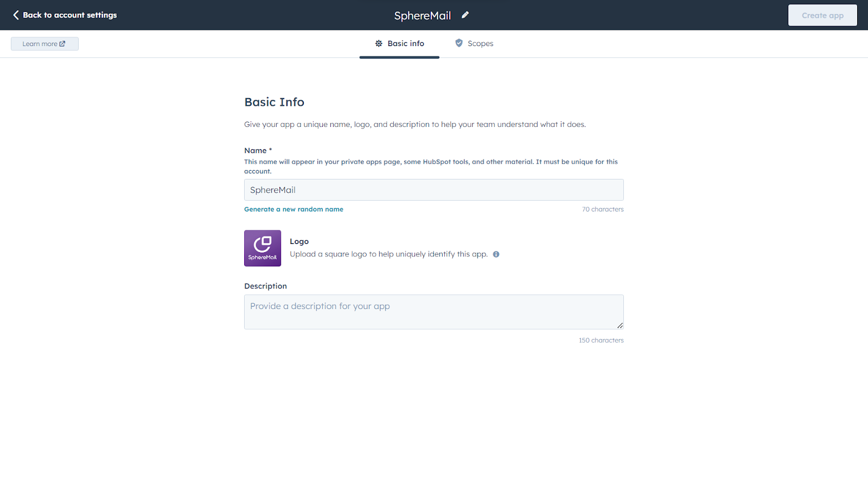The image size is (868, 488).
Task: Click the "70 characters" counter text
Action: 603,209
